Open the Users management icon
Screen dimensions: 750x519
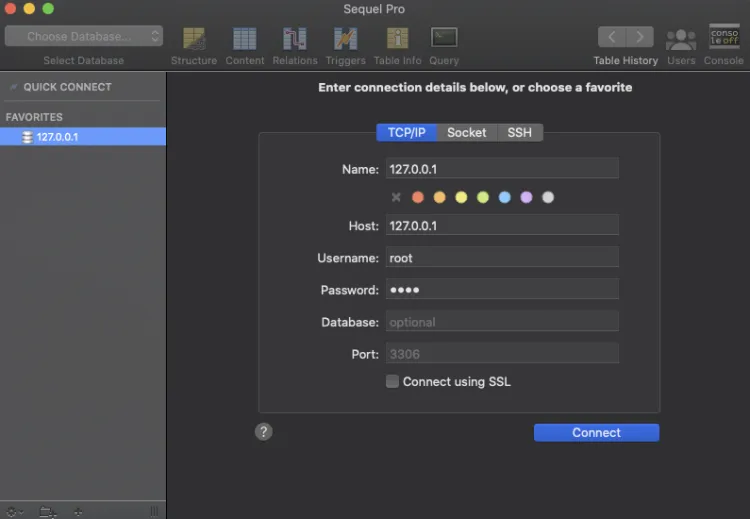point(681,39)
